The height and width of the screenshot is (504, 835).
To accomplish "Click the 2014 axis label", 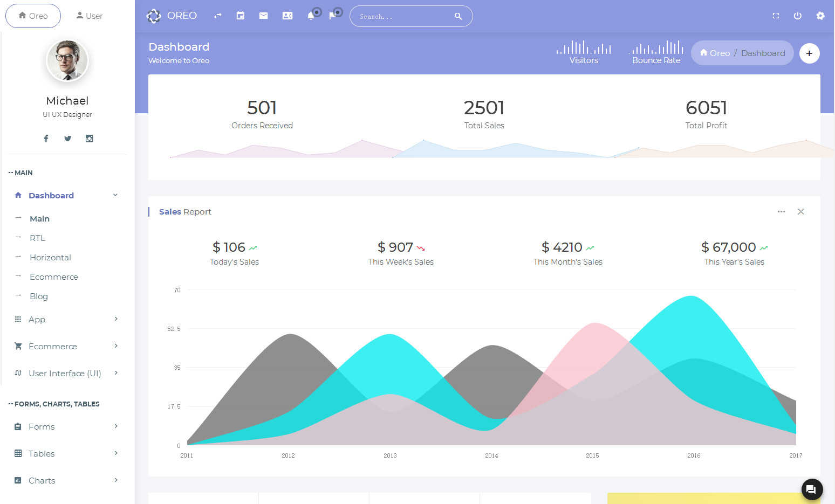I will (x=491, y=456).
